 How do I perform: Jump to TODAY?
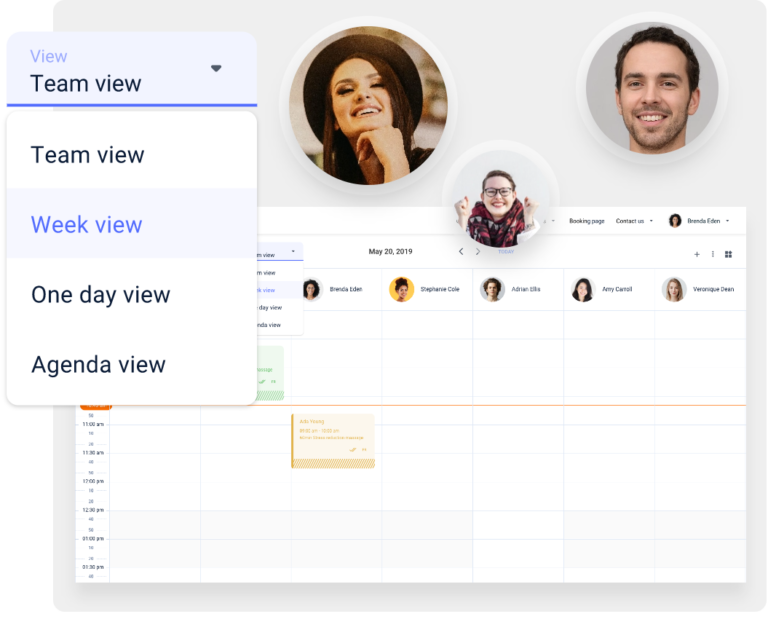[x=506, y=252]
